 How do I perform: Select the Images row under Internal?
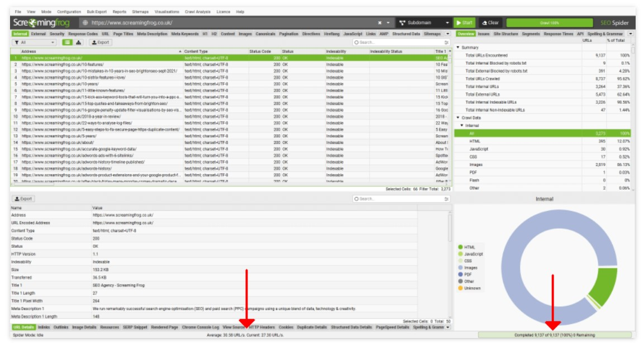click(x=542, y=165)
